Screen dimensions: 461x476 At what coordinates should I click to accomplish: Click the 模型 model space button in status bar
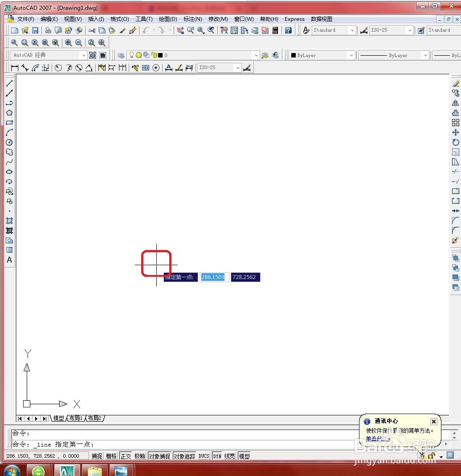(245, 456)
